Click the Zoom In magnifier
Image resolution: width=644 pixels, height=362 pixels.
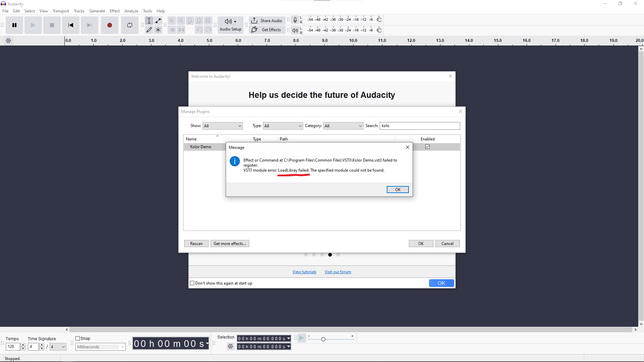pos(172,21)
